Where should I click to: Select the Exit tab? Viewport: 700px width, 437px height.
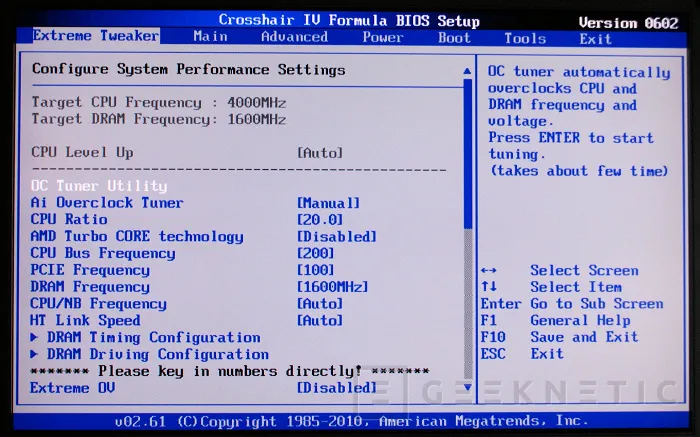(596, 39)
